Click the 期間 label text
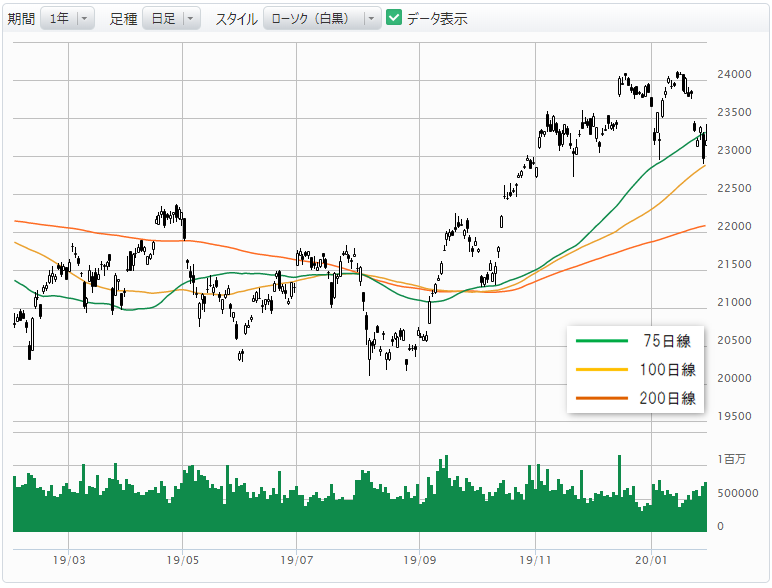The image size is (772, 588). pos(21,19)
